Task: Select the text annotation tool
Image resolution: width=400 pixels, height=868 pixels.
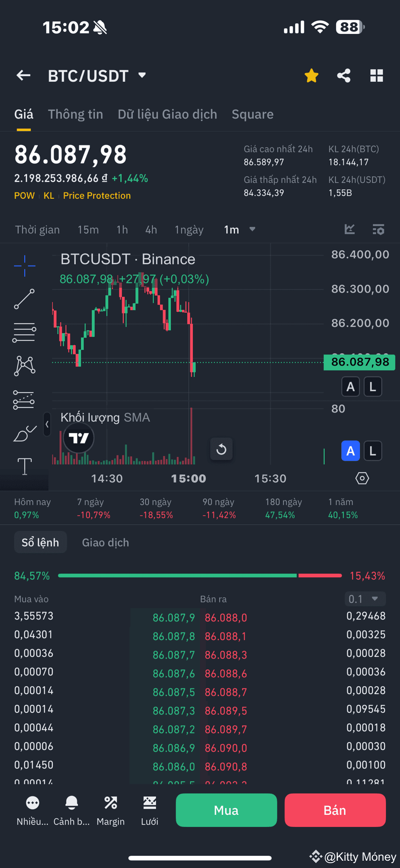Action: tap(25, 467)
